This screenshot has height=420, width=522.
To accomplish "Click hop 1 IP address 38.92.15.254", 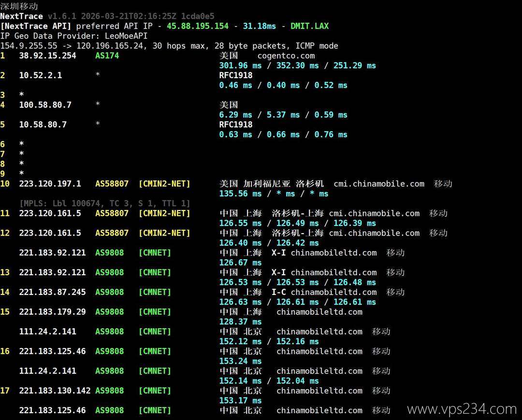I will [x=47, y=56].
